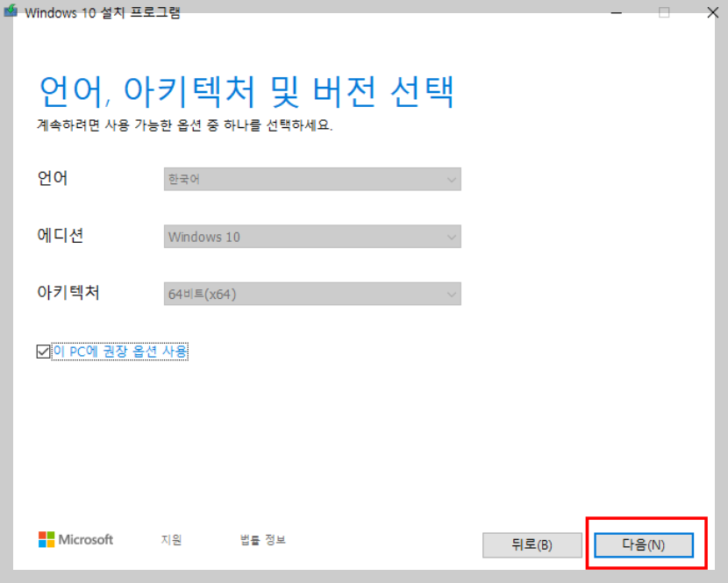Open the 아키텍처 dropdown showing 64비트(x64)
Screen dimensions: 728x583
click(312, 294)
